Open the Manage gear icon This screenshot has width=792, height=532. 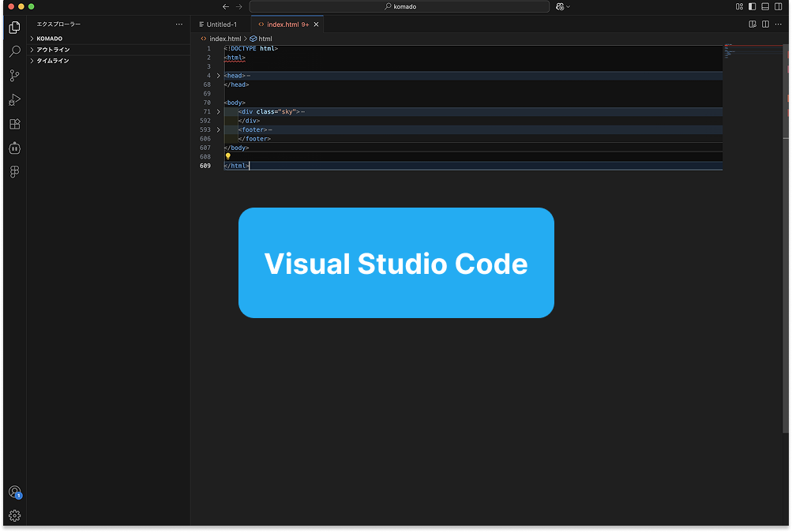[x=15, y=515]
